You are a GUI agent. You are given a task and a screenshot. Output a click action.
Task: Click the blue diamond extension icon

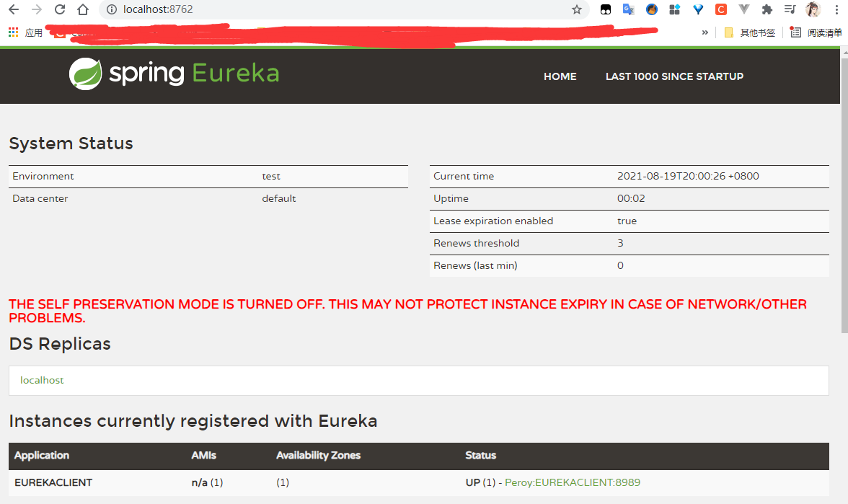click(698, 9)
